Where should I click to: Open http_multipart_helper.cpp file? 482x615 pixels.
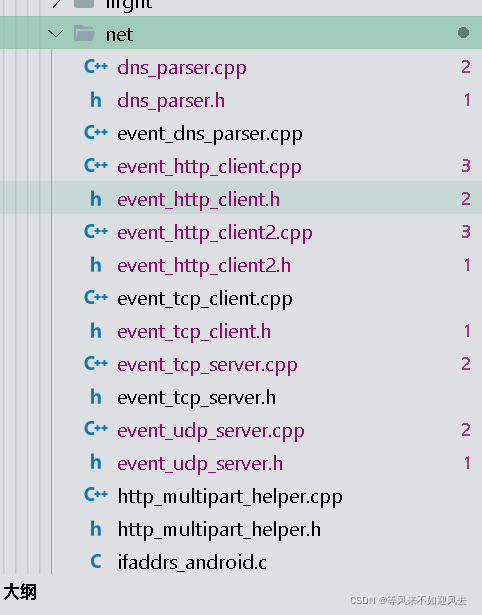[230, 497]
